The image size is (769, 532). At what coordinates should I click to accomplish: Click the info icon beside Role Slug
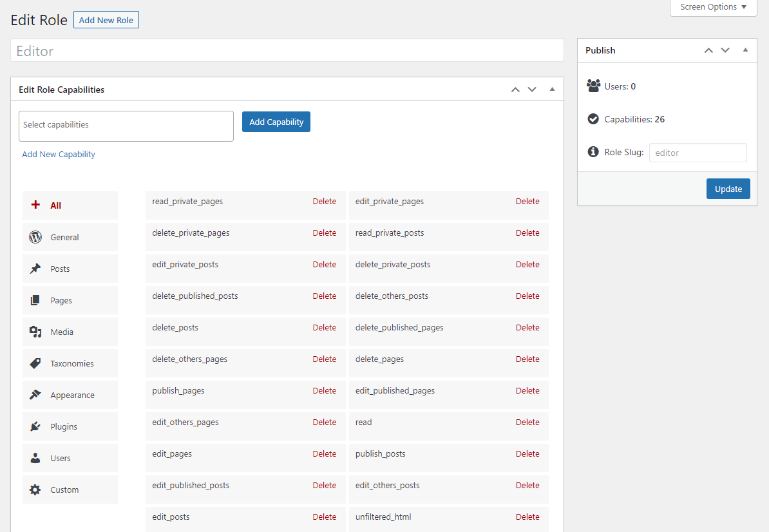[x=593, y=151]
